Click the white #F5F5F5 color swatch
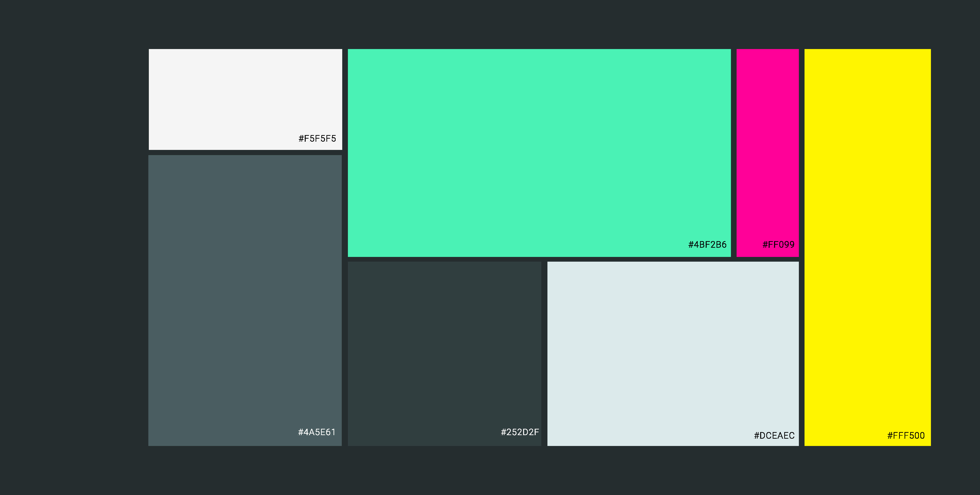Image resolution: width=980 pixels, height=495 pixels. coord(245,99)
